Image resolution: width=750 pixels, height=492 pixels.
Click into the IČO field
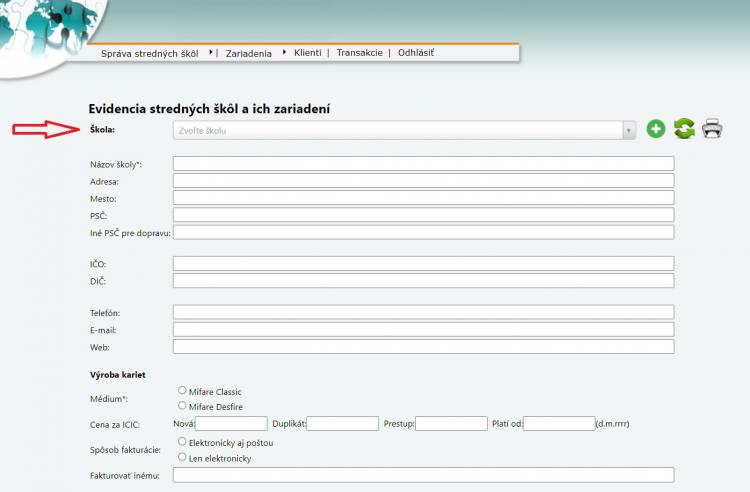coord(423,264)
